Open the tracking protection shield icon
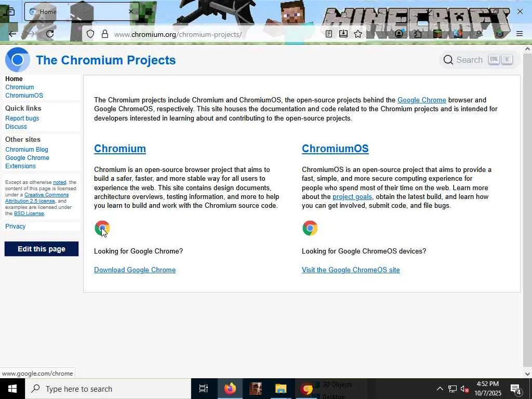The height and width of the screenshot is (399, 532). (x=90, y=34)
